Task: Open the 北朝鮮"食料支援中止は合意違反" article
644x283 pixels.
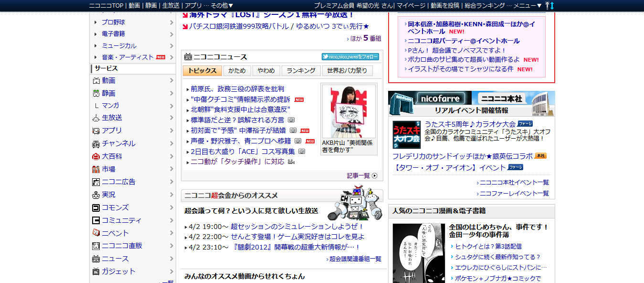Action: (x=241, y=109)
